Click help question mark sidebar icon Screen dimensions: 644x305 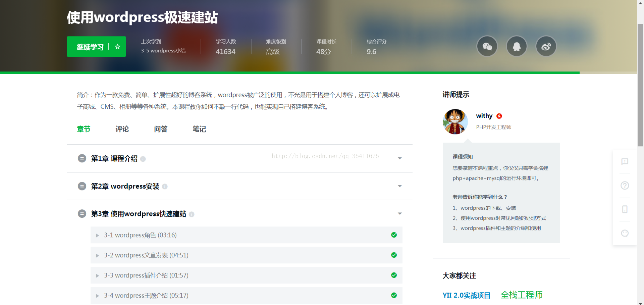pos(625,186)
